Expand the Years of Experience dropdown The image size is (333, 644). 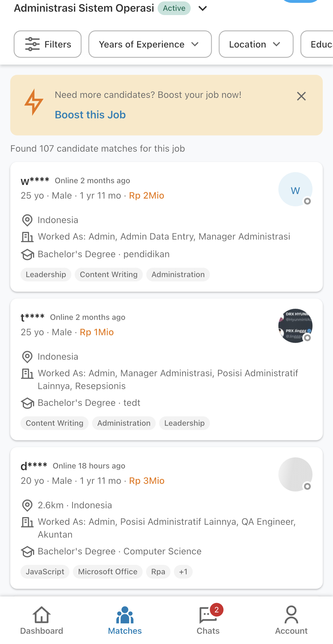(x=150, y=44)
